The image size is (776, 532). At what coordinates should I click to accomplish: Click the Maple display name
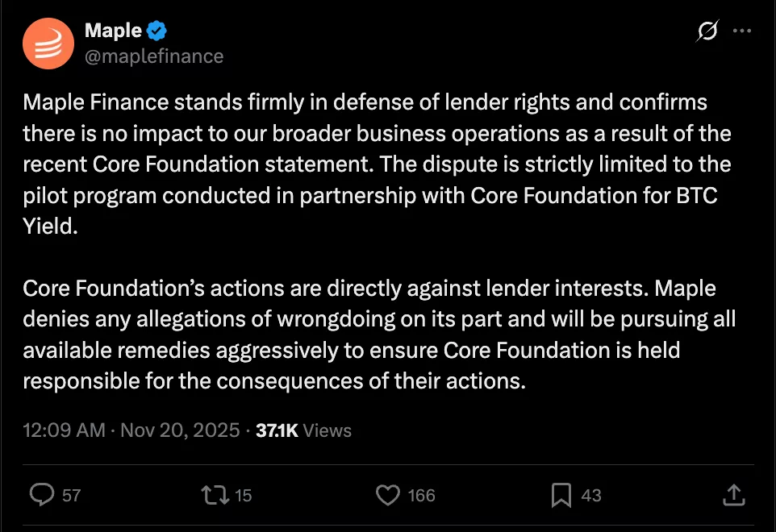click(113, 31)
